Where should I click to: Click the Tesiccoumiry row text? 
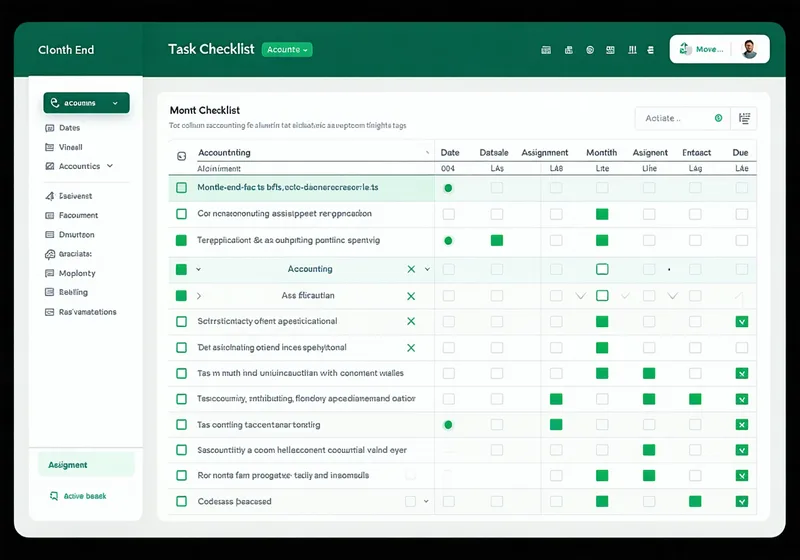[306, 398]
